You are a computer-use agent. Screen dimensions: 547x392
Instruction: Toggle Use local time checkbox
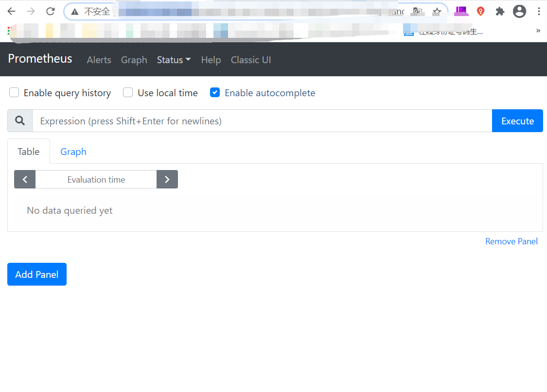click(128, 92)
